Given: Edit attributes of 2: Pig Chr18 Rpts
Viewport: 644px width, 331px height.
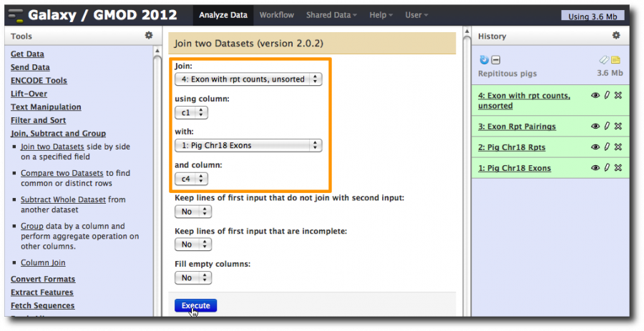Looking at the screenshot, I should 607,147.
